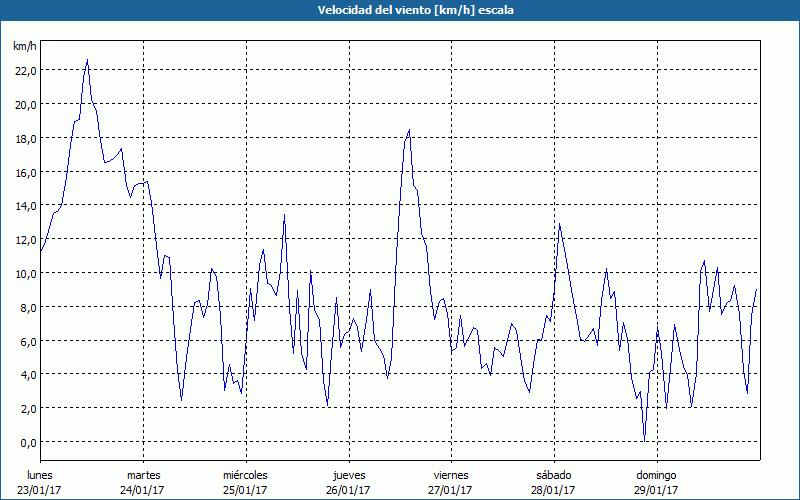Choose the 'jueves' day label
Image resolution: width=800 pixels, height=500 pixels.
coord(348,475)
